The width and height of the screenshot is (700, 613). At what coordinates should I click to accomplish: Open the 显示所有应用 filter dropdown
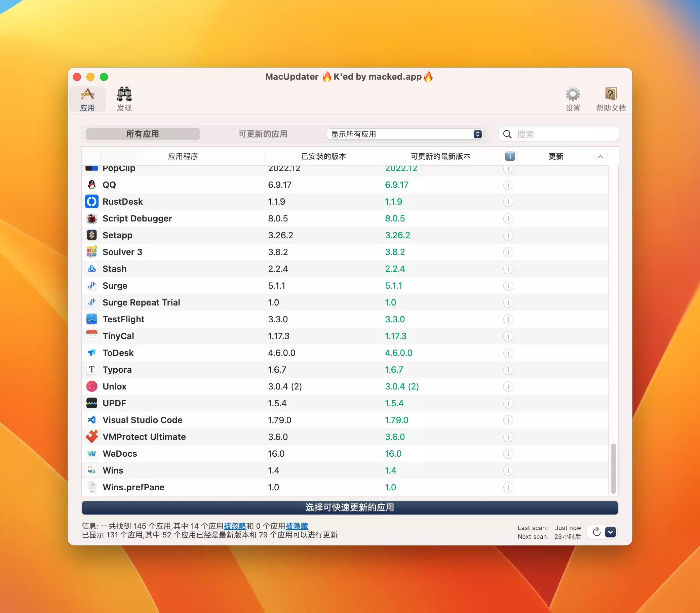(405, 134)
